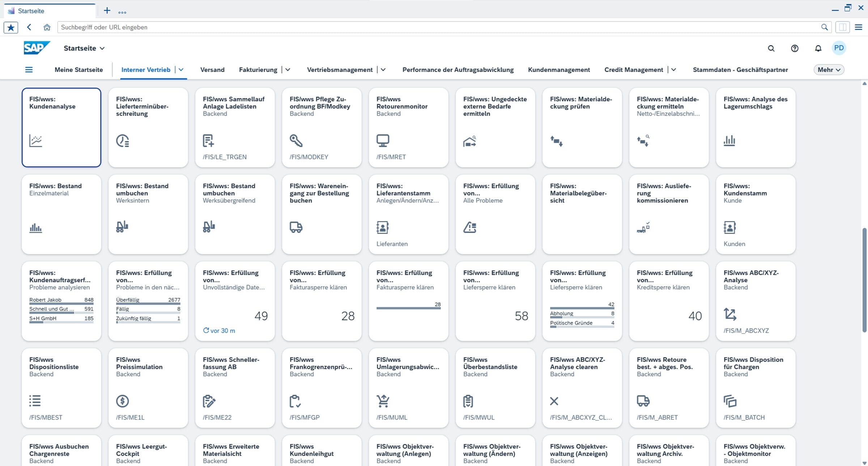
Task: Click the split view button in address bar
Action: pos(842,27)
